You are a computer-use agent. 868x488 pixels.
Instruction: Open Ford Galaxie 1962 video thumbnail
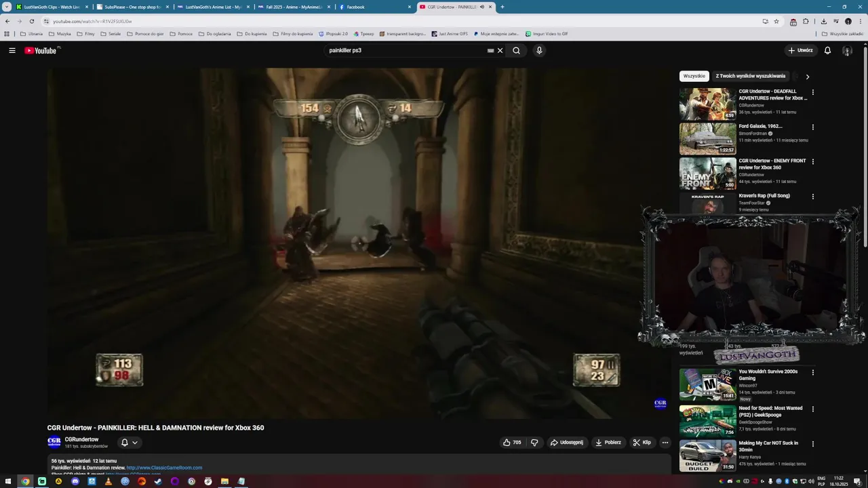707,138
